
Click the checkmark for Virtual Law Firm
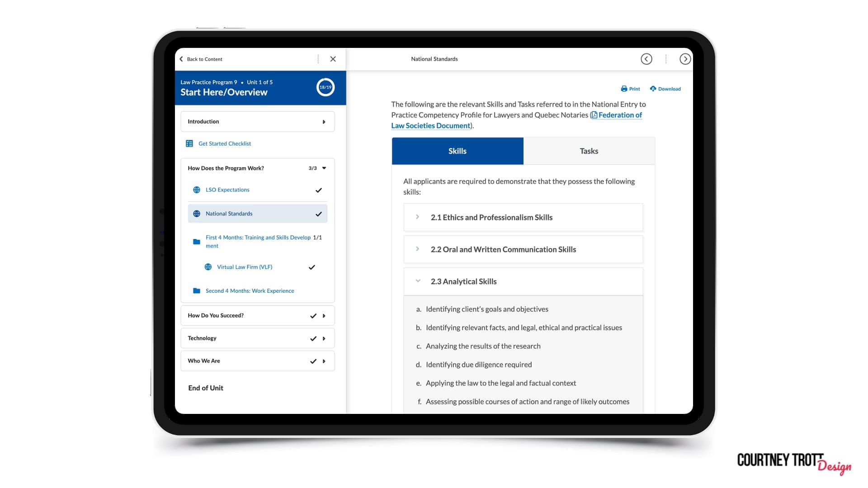312,267
